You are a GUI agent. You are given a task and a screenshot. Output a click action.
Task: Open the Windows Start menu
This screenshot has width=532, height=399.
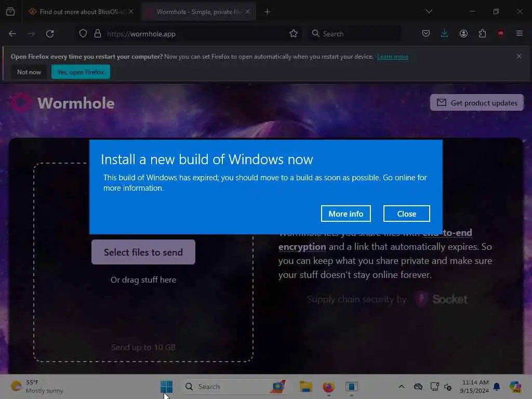pos(166,387)
